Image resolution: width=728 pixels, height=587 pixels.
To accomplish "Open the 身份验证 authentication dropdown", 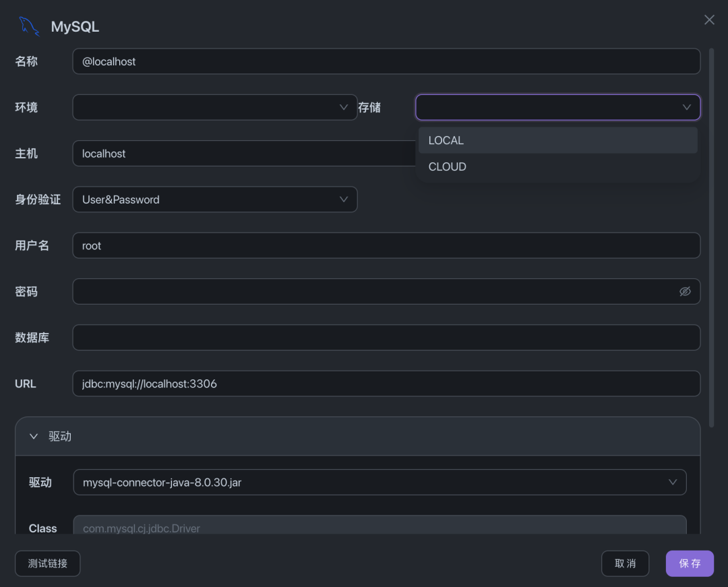I will click(x=214, y=199).
